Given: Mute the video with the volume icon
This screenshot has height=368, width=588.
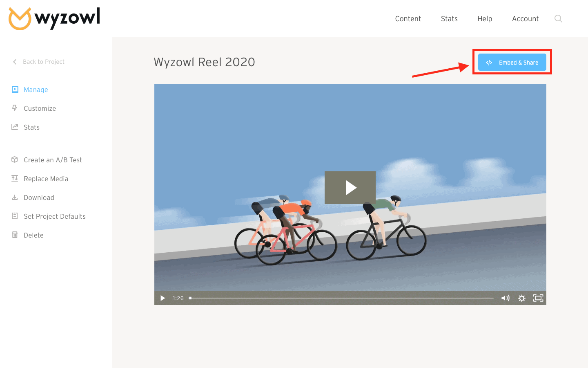Looking at the screenshot, I should (506, 298).
